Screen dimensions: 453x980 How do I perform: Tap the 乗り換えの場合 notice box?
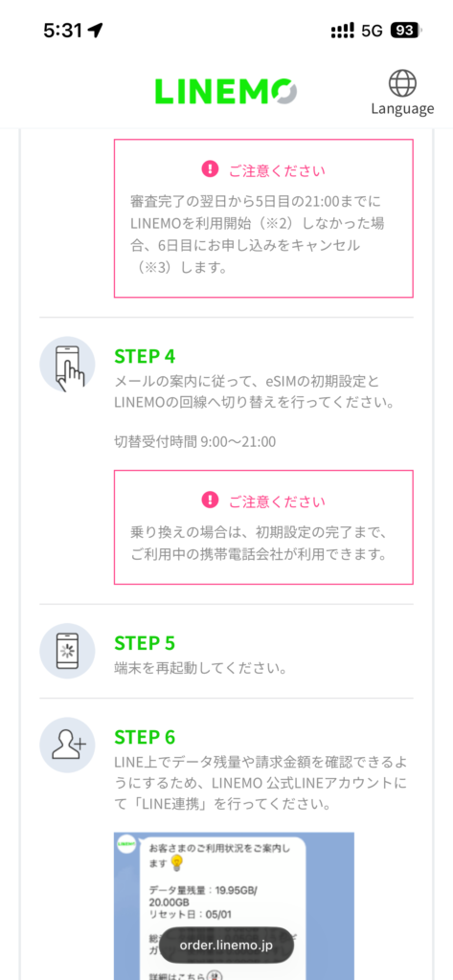(263, 527)
